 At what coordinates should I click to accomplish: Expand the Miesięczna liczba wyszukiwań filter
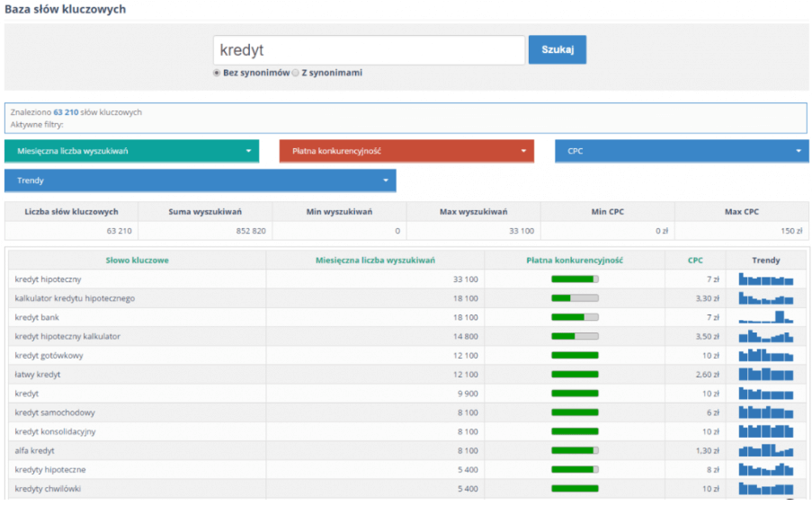coord(131,151)
